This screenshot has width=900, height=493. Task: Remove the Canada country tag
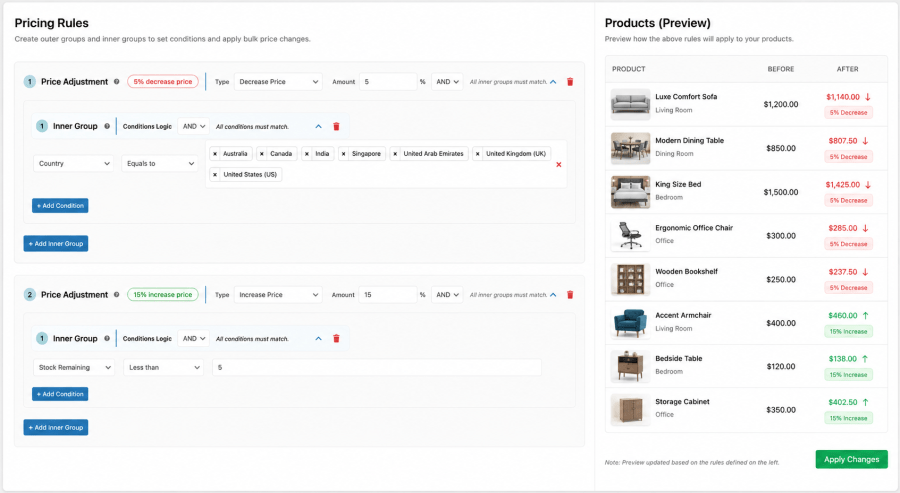click(262, 154)
